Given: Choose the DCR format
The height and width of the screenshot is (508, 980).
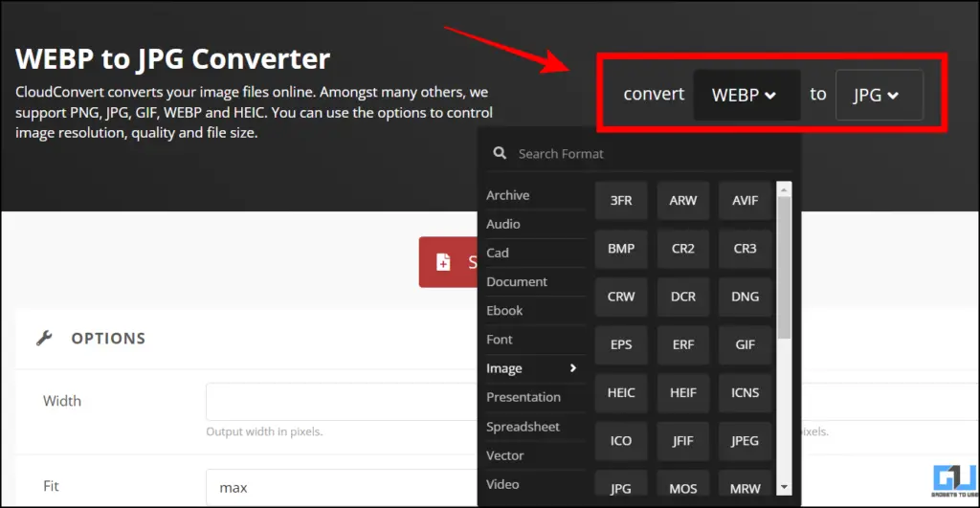Looking at the screenshot, I should [x=683, y=297].
